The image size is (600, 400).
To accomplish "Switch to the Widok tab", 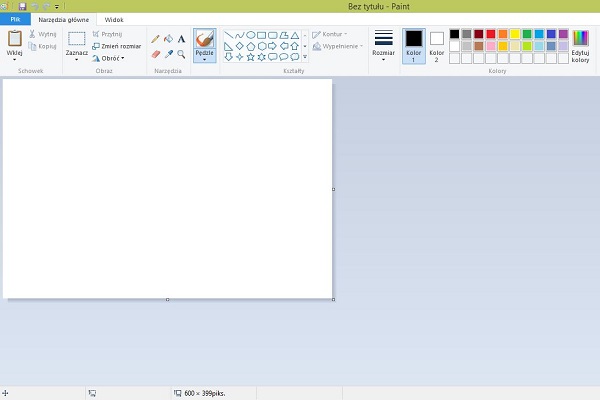I will click(x=114, y=19).
